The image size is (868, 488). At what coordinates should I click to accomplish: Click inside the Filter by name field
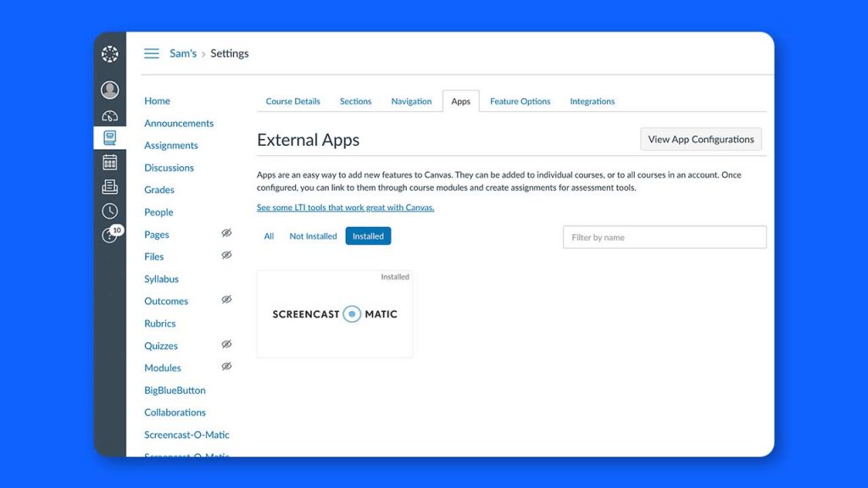pyautogui.click(x=664, y=236)
